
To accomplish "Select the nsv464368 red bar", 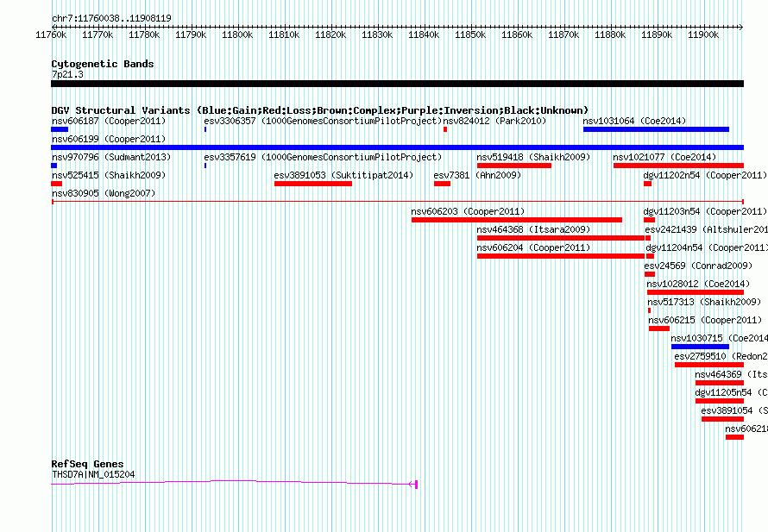I will 561,238.
